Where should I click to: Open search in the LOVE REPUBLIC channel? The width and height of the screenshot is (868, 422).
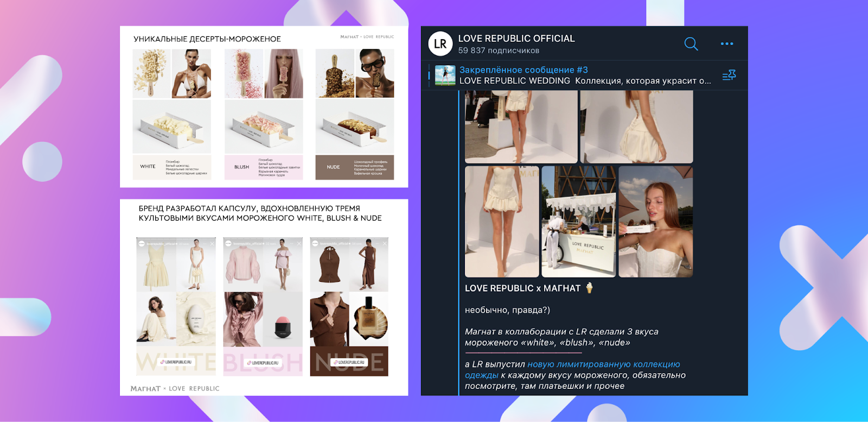coord(691,44)
